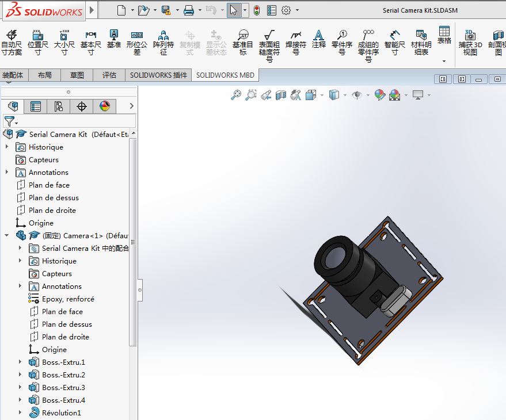506x420 pixels.
Task: Click the View Settings monitor icon
Action: click(418, 95)
